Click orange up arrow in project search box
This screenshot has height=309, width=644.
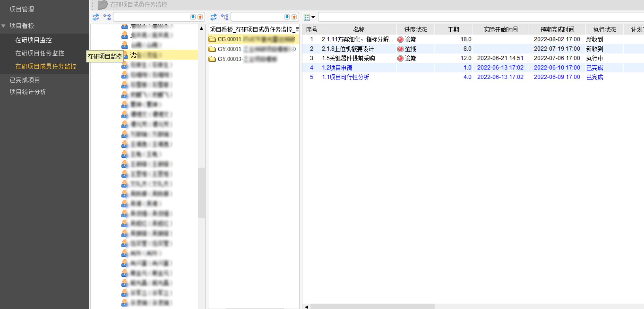click(x=294, y=17)
